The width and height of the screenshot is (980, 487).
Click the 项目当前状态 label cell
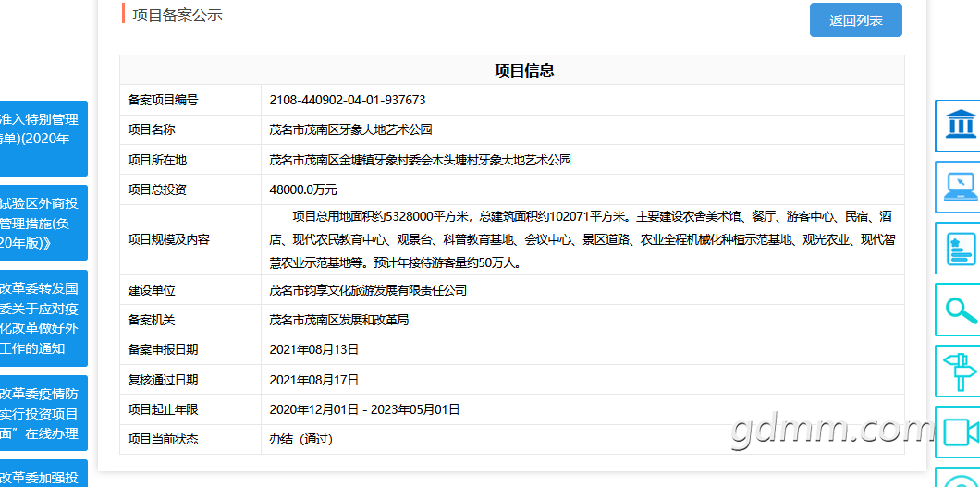pos(190,440)
